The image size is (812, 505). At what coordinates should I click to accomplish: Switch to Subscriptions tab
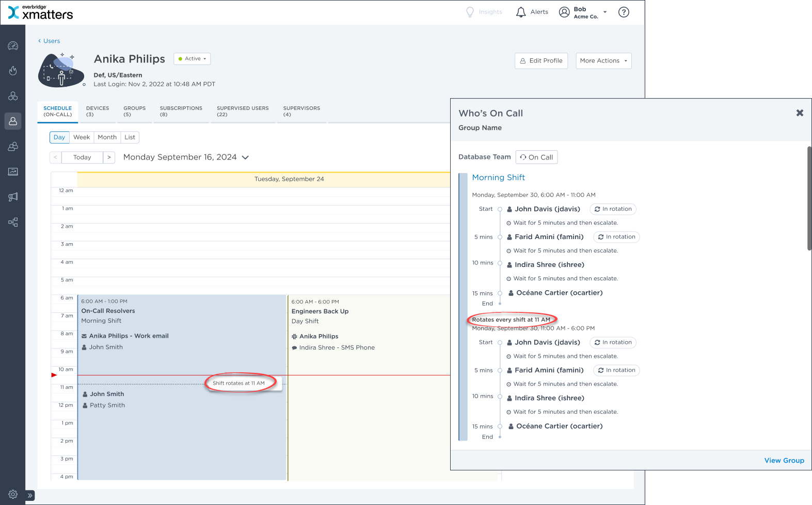pos(181,112)
